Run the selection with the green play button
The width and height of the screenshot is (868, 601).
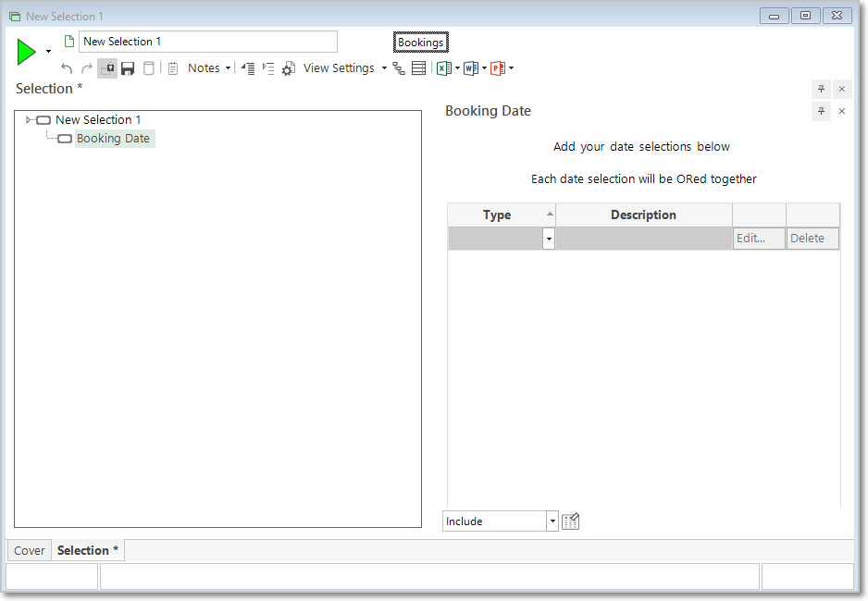pyautogui.click(x=26, y=52)
